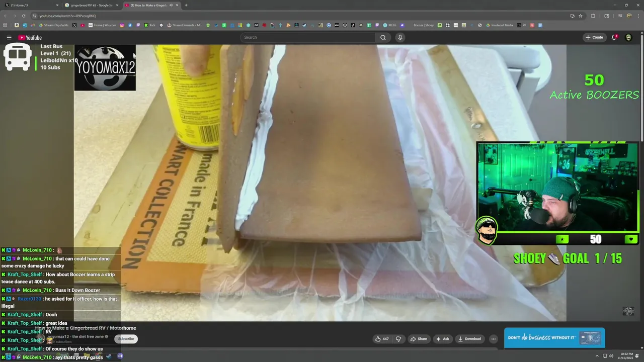Open the Chrome extensions puzzle icon
The width and height of the screenshot is (644, 362).
(x=593, y=16)
